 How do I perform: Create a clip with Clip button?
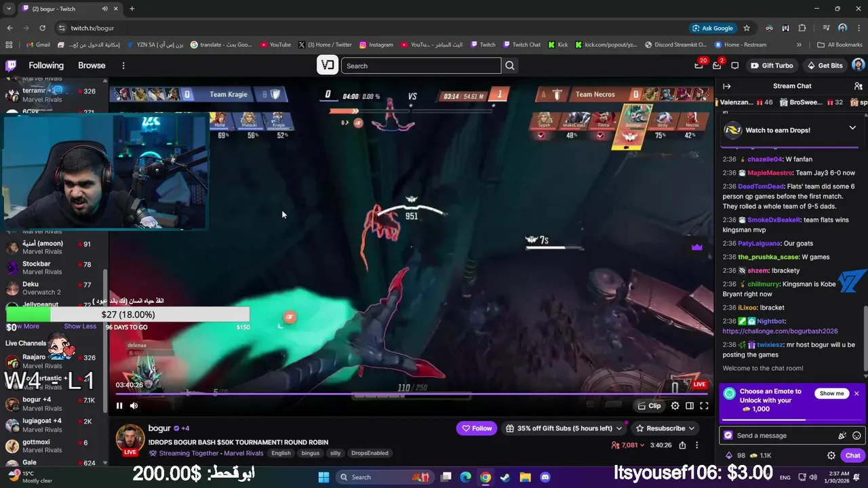[x=649, y=406]
